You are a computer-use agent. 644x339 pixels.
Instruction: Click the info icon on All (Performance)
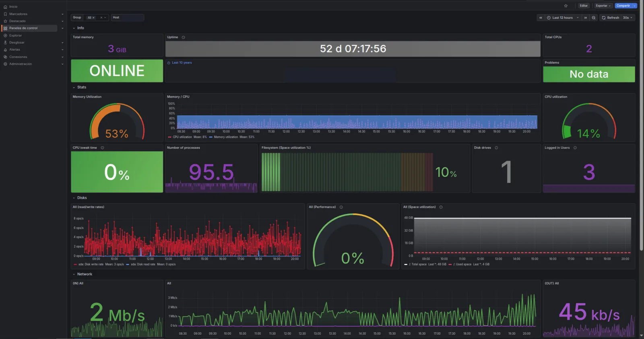coord(341,207)
